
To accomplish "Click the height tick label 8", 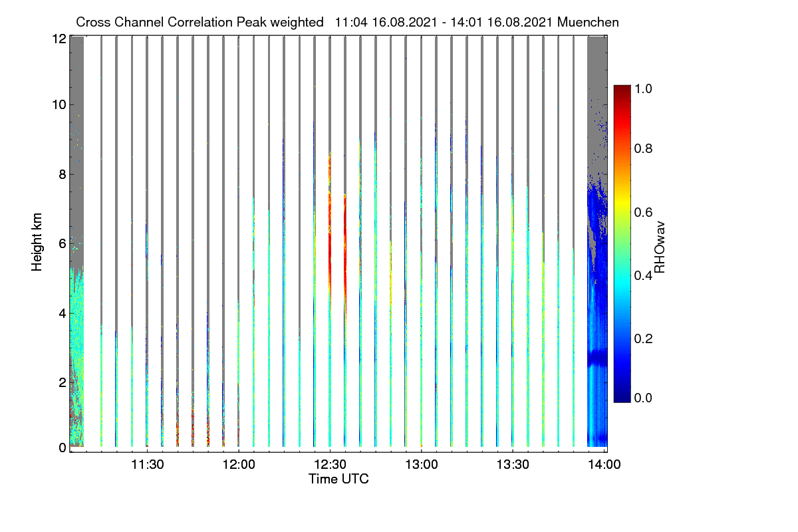I will [62, 175].
